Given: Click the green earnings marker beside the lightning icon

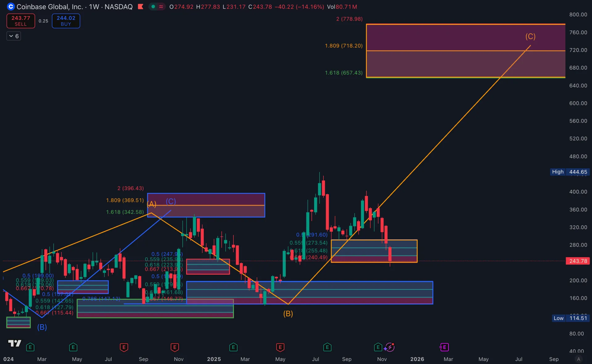Looking at the screenshot, I should pyautogui.click(x=378, y=347).
